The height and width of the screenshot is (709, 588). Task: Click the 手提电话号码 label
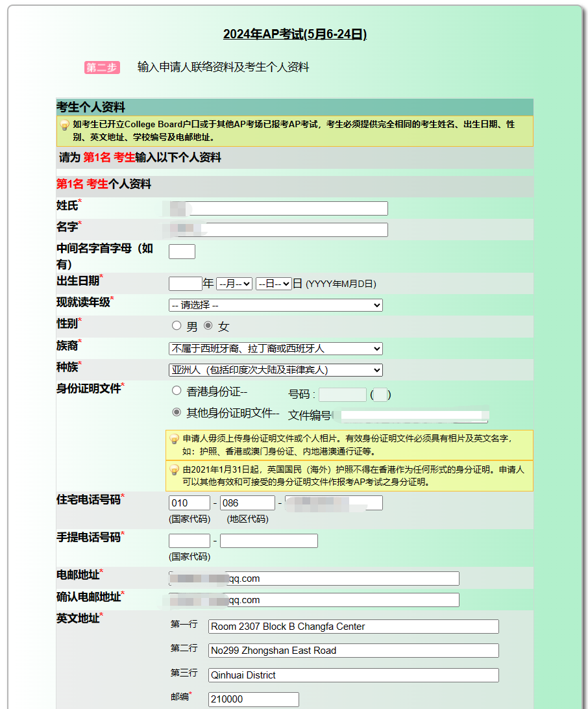point(88,537)
